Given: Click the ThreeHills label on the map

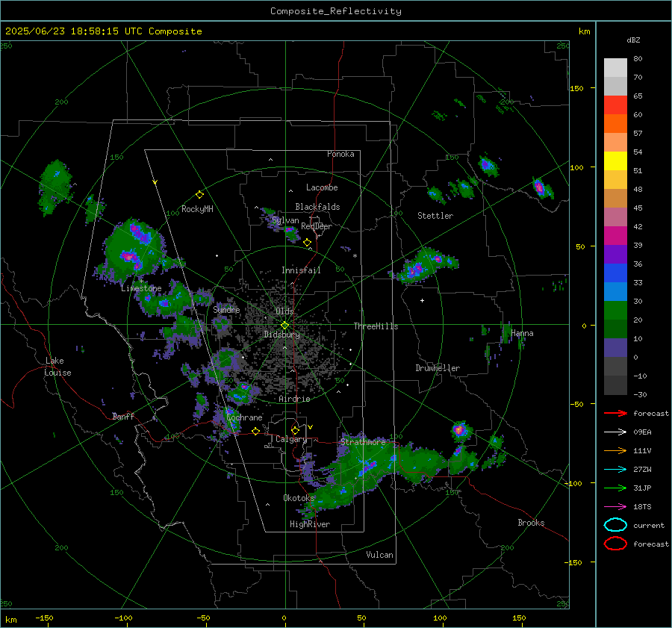Looking at the screenshot, I should click(376, 326).
